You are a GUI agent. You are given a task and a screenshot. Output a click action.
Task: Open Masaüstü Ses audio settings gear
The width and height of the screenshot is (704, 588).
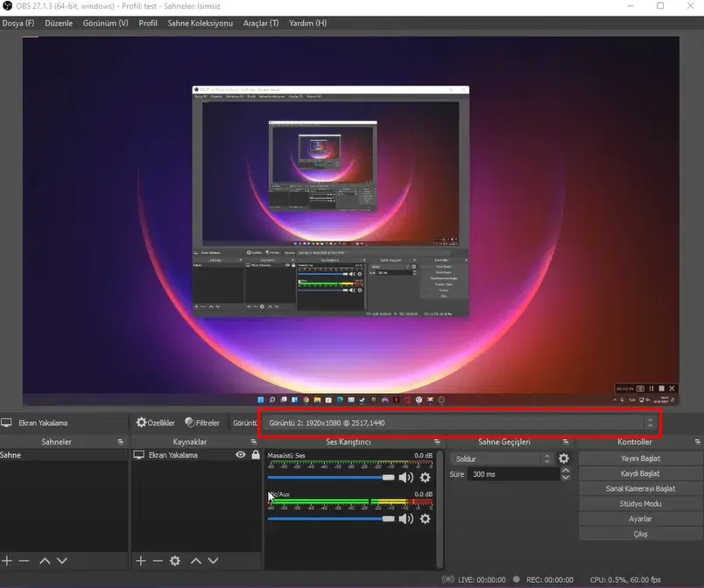point(425,477)
